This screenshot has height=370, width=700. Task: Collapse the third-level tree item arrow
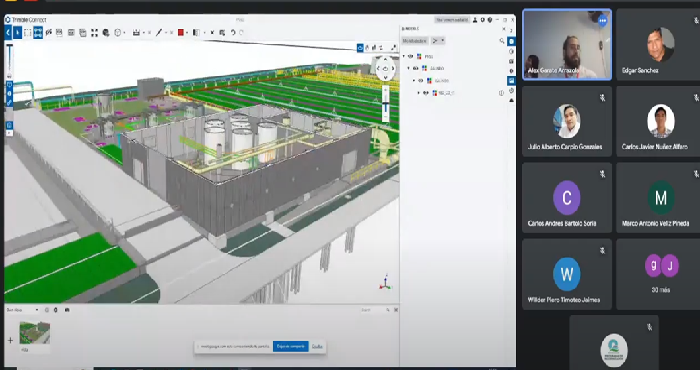[x=413, y=81]
